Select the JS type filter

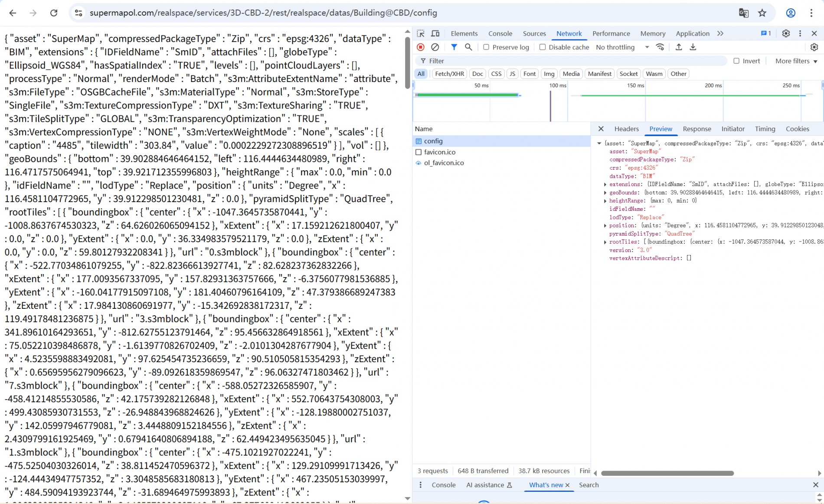click(x=512, y=74)
